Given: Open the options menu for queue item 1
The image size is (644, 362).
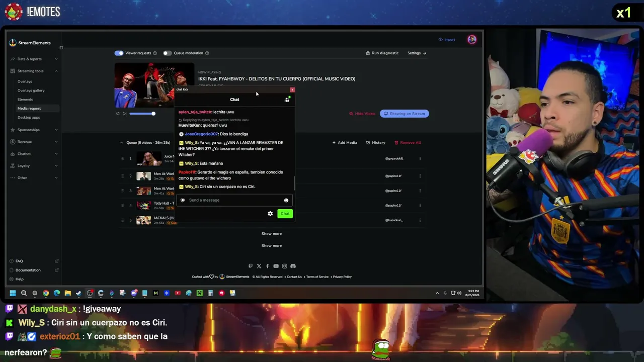Looking at the screenshot, I should click(420, 159).
